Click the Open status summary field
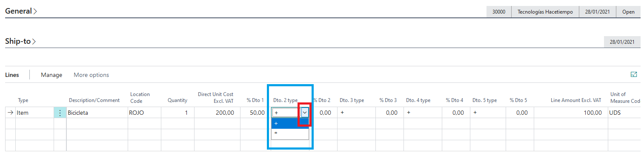 (x=628, y=12)
